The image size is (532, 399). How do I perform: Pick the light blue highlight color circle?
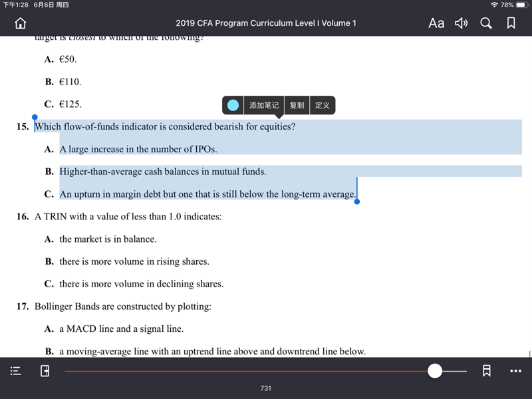(x=233, y=105)
